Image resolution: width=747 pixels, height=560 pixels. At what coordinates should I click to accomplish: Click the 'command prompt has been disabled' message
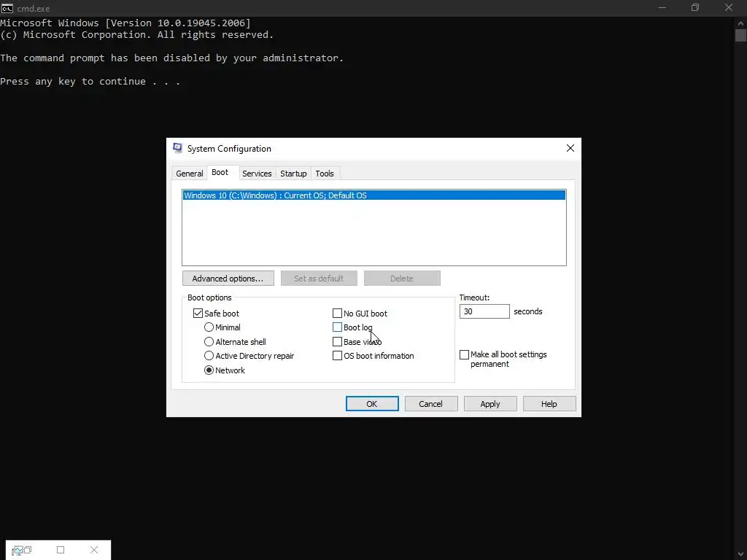coord(171,58)
